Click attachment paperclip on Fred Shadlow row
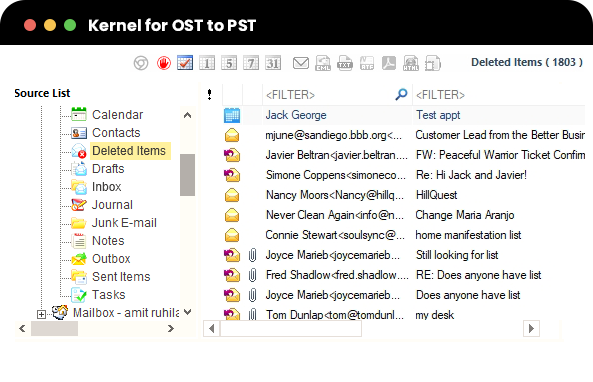593x382 pixels. 252,275
